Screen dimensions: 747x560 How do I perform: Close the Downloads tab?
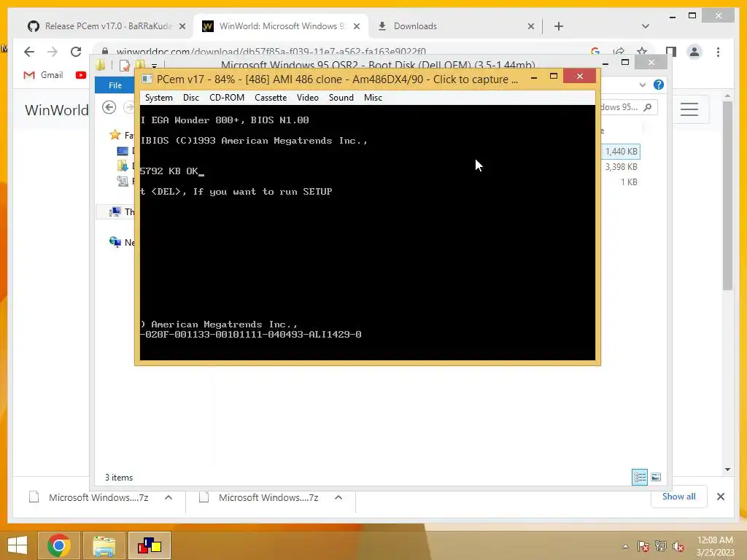click(531, 27)
